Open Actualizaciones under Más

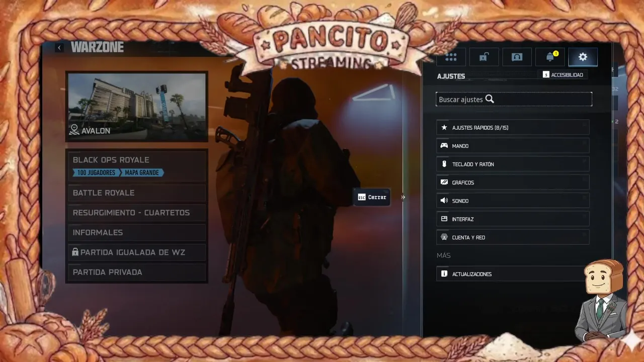(x=513, y=274)
